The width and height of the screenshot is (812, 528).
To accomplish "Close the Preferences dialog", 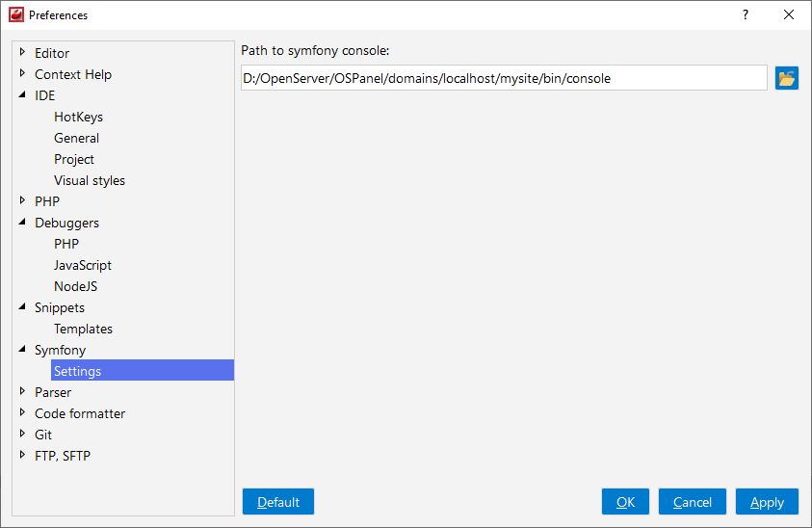I will (788, 14).
